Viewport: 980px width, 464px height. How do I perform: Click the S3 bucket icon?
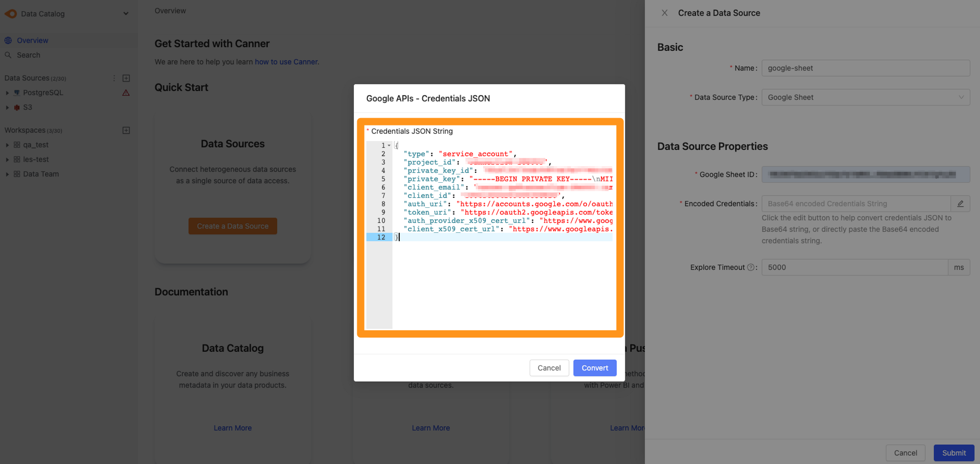tap(17, 107)
